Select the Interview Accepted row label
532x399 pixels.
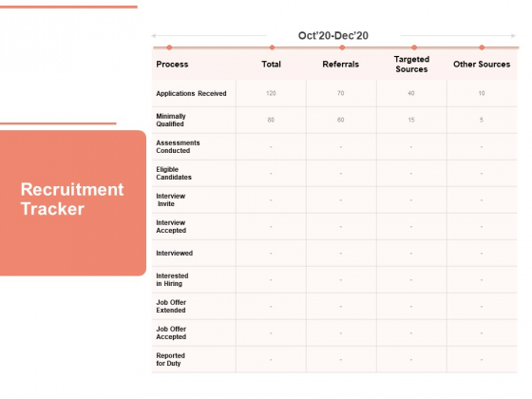tap(171, 226)
